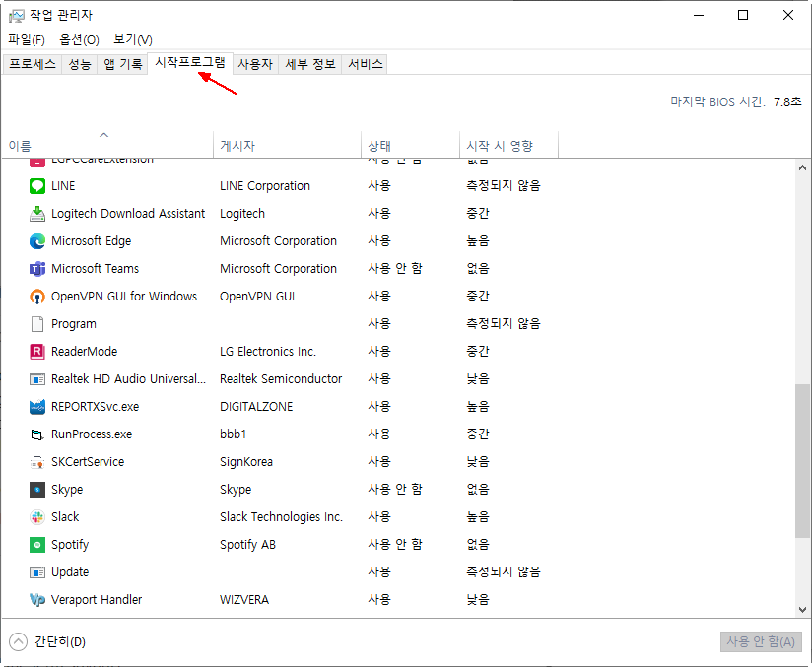Click the OpenVPN GUI icon
The width and height of the screenshot is (812, 667).
(x=37, y=297)
